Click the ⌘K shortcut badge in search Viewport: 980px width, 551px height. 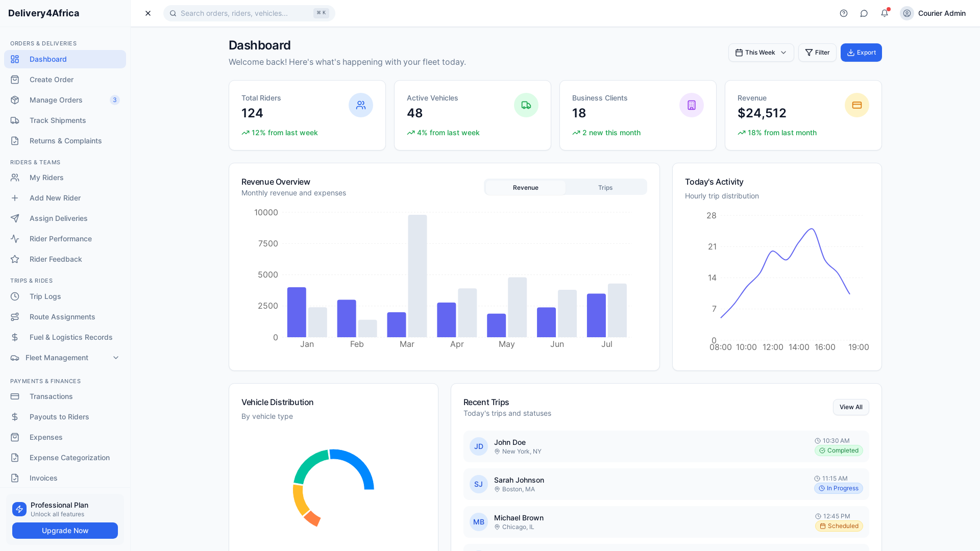[321, 13]
